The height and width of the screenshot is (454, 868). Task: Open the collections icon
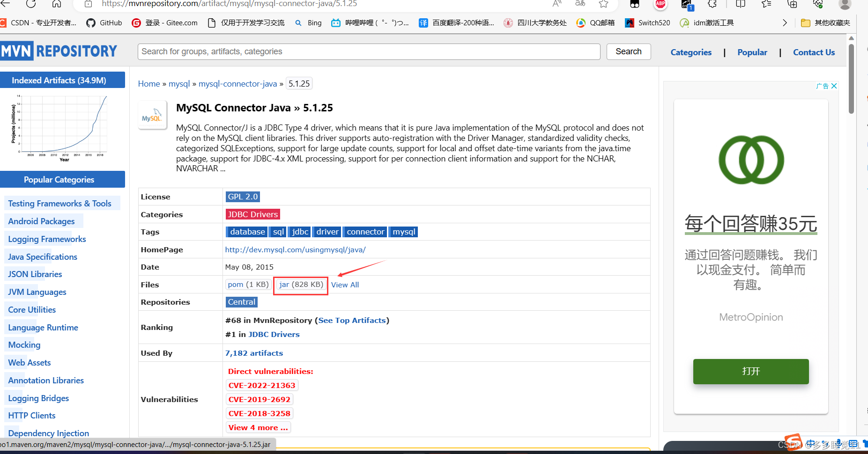coord(792,4)
